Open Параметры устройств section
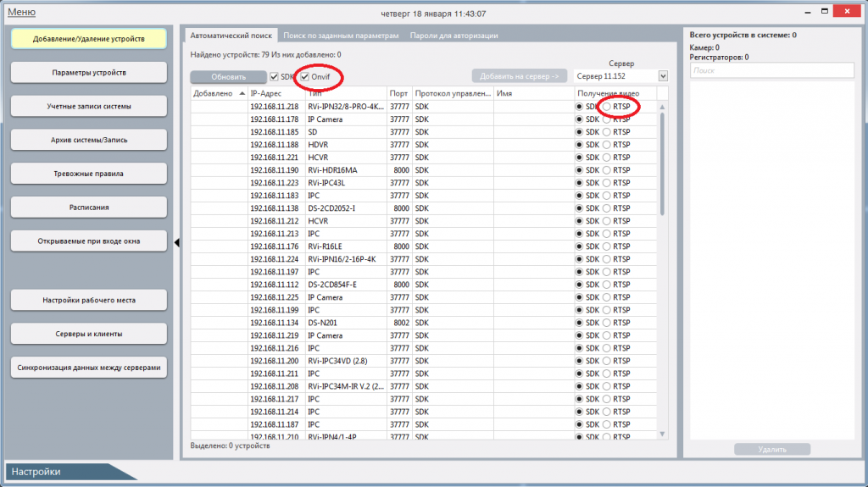This screenshot has height=487, width=868. 88,73
